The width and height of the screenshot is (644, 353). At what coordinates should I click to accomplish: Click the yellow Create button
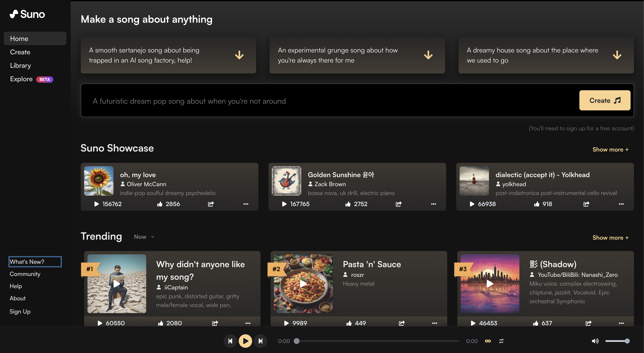point(605,100)
